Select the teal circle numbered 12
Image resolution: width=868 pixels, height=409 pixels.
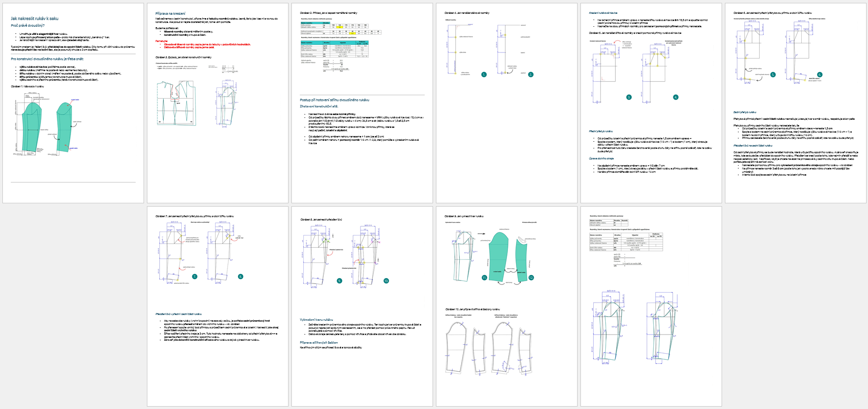coord(531,277)
